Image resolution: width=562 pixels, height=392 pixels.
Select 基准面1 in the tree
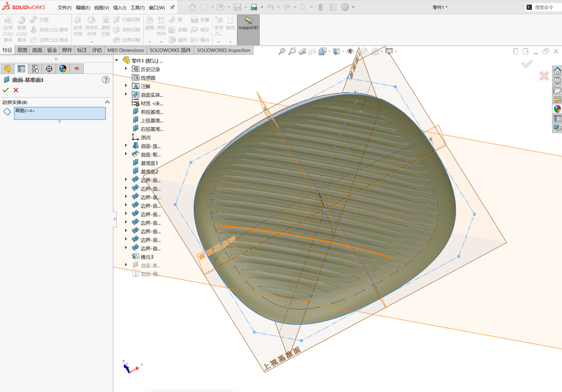point(145,163)
